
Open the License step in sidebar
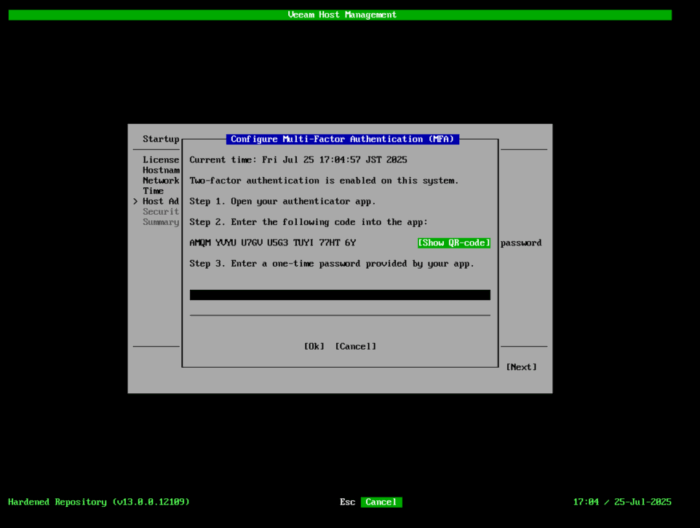click(x=161, y=160)
